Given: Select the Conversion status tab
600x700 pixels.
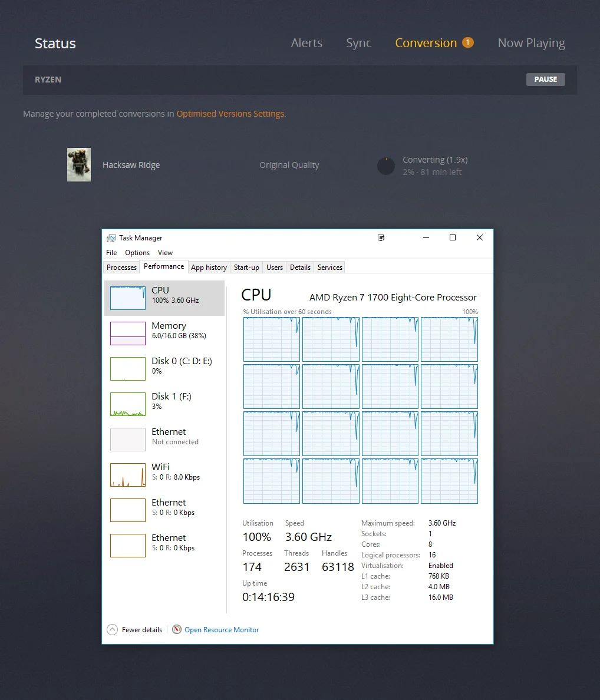Looking at the screenshot, I should click(426, 43).
